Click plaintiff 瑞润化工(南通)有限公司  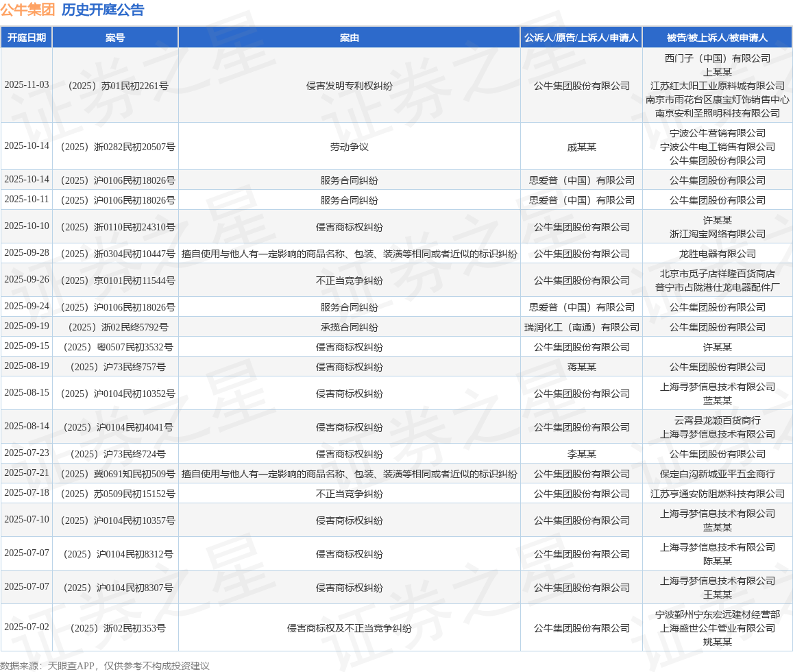[x=582, y=327]
